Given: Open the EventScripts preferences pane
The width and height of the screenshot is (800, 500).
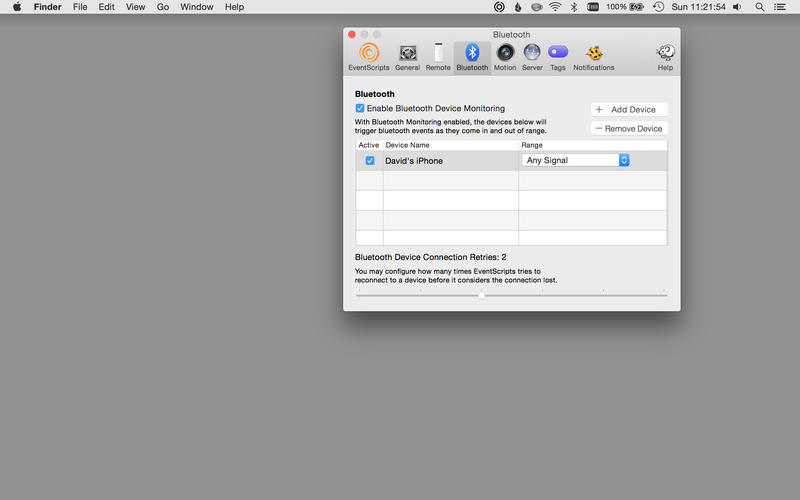Looking at the screenshot, I should 368,56.
